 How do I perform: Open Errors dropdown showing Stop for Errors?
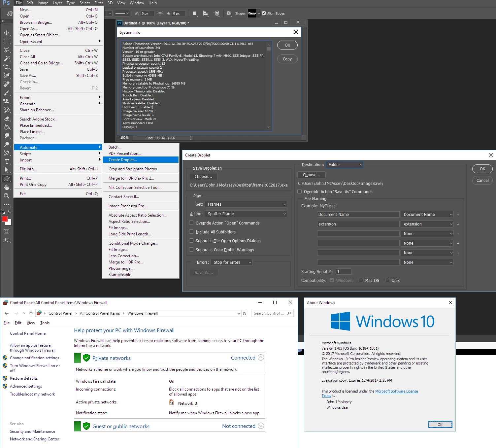(x=232, y=262)
